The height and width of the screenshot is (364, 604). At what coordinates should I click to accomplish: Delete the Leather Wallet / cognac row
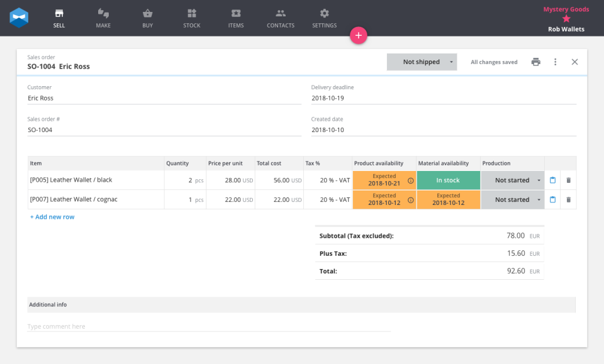click(x=568, y=200)
